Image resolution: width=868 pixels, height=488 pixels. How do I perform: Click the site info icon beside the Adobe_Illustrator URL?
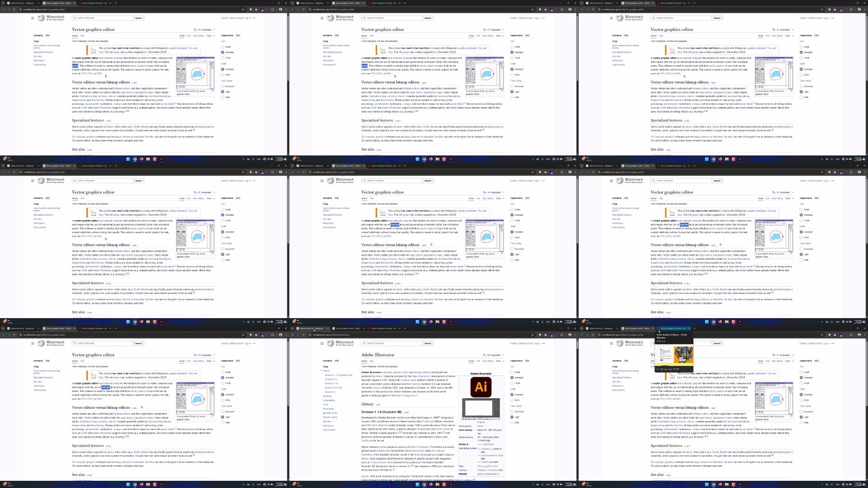310,335
